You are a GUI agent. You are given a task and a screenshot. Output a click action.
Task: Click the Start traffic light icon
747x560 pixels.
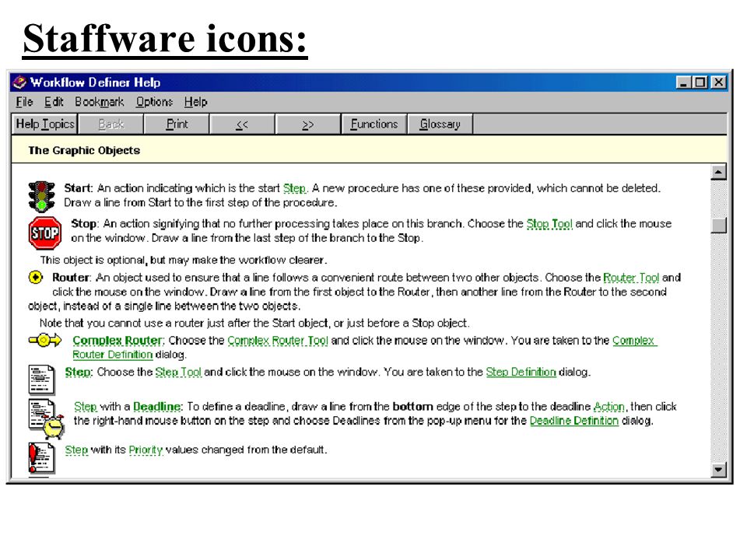click(41, 196)
